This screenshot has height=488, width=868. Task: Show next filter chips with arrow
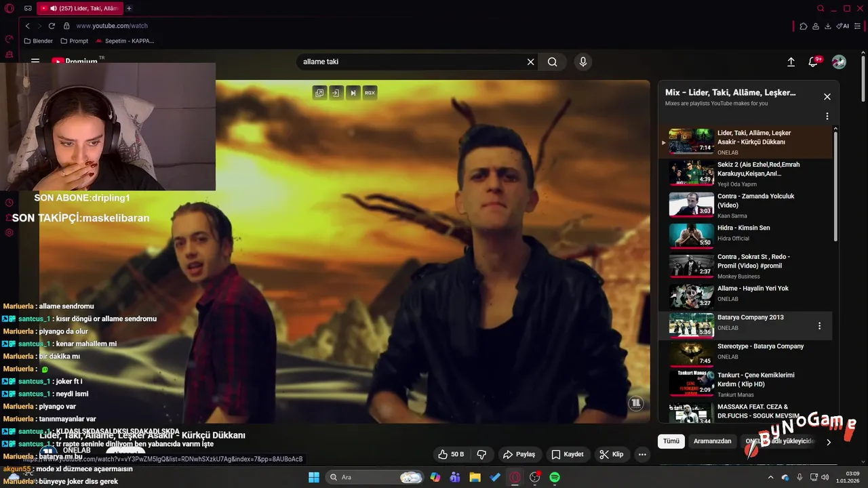[x=828, y=442]
